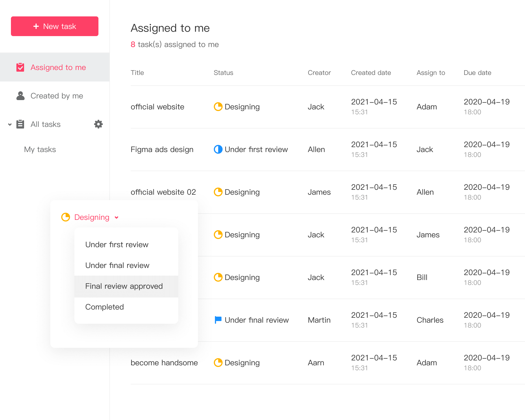The height and width of the screenshot is (420, 525).
Task: Open the Figma ads design task
Action: (162, 149)
